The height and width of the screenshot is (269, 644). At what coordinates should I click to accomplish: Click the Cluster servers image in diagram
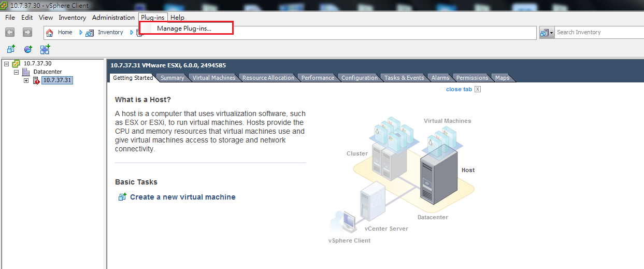click(389, 162)
